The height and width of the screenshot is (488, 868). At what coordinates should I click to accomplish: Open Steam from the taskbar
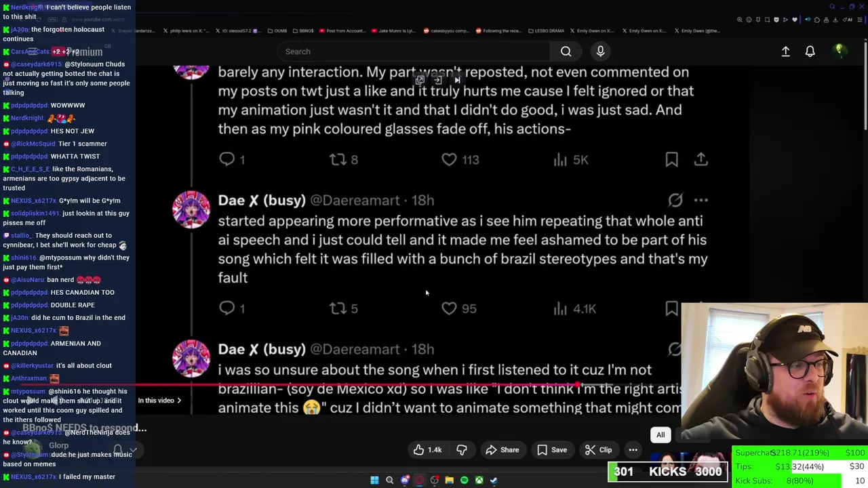click(x=494, y=481)
